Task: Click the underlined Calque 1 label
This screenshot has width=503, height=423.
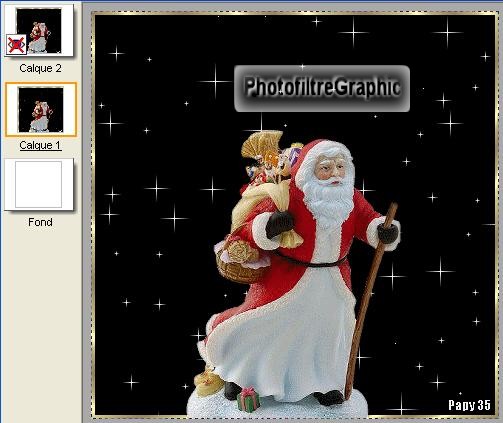Action: pyautogui.click(x=40, y=145)
